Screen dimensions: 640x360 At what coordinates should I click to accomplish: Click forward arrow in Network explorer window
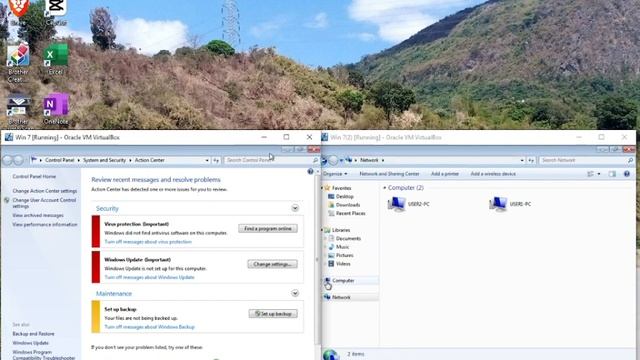pos(333,160)
